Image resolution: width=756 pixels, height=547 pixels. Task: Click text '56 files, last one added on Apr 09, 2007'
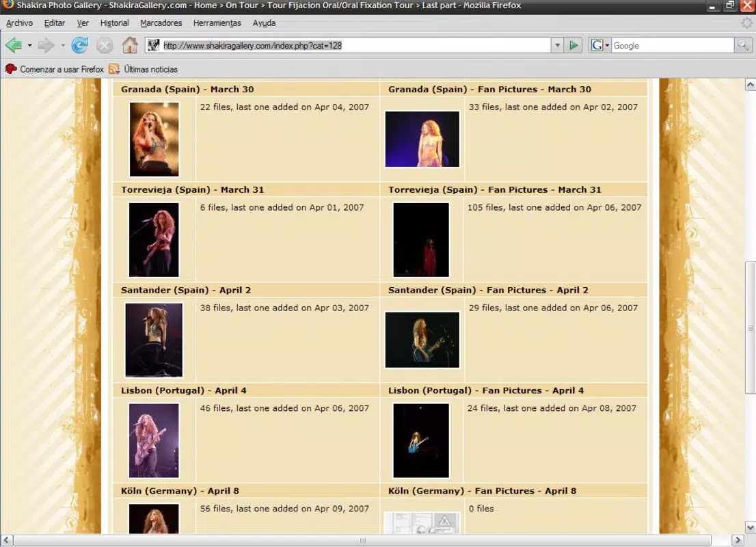point(284,509)
